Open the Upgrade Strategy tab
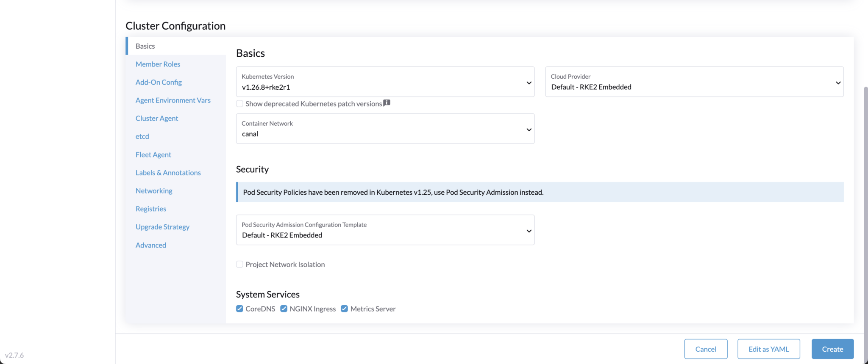The image size is (868, 364). [x=162, y=227]
